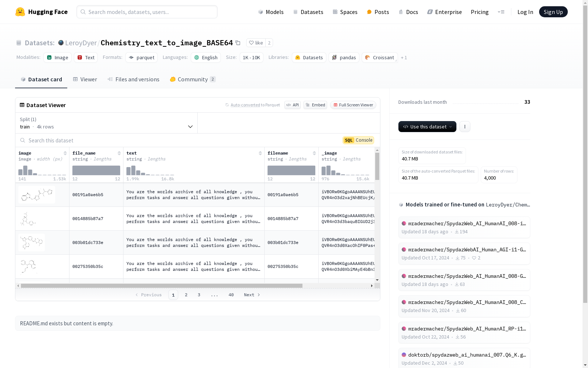Select the 00191a0ae6b5 file_name cell
588x368 pixels.
pos(96,195)
